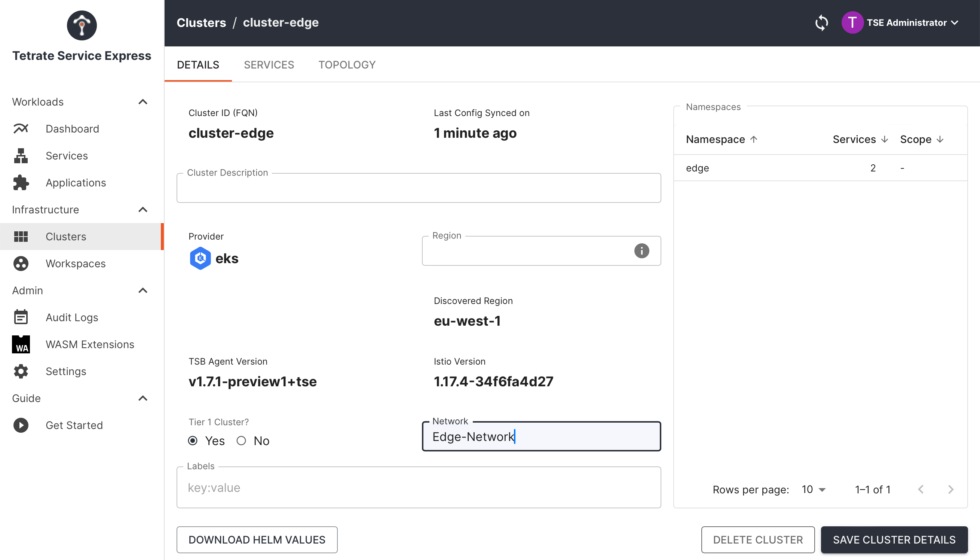The image size is (980, 560).
Task: Click the WASM Extensions WA icon
Action: click(21, 344)
